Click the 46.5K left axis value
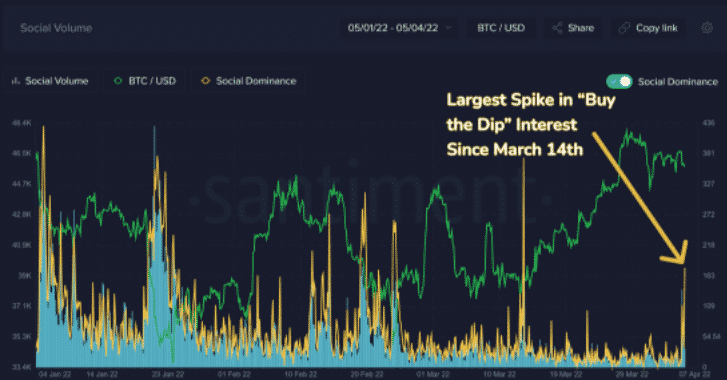727x380 pixels. click(22, 153)
